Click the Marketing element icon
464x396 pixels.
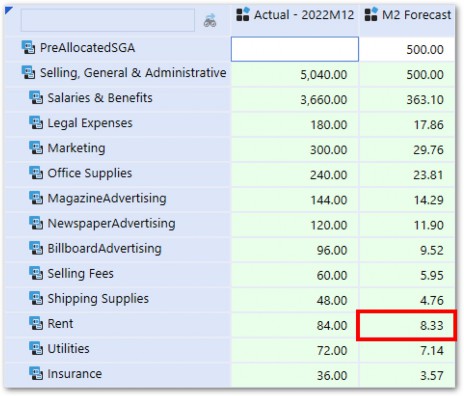[36, 148]
